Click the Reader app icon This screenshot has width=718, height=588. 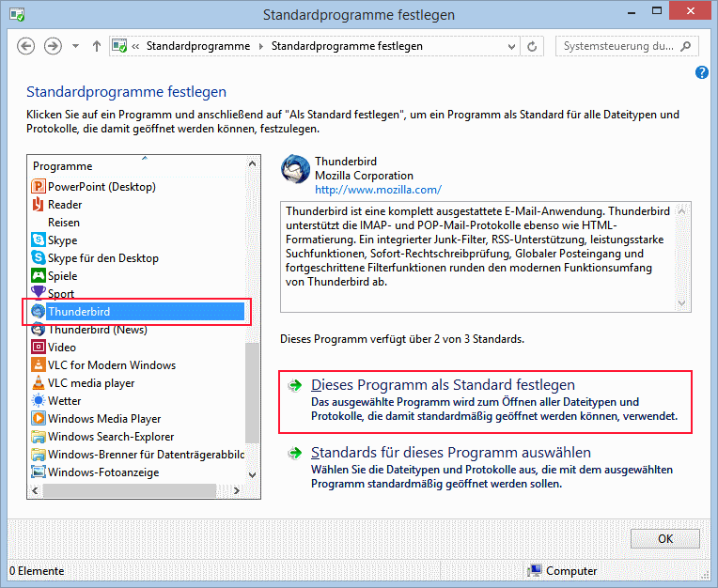(x=38, y=205)
